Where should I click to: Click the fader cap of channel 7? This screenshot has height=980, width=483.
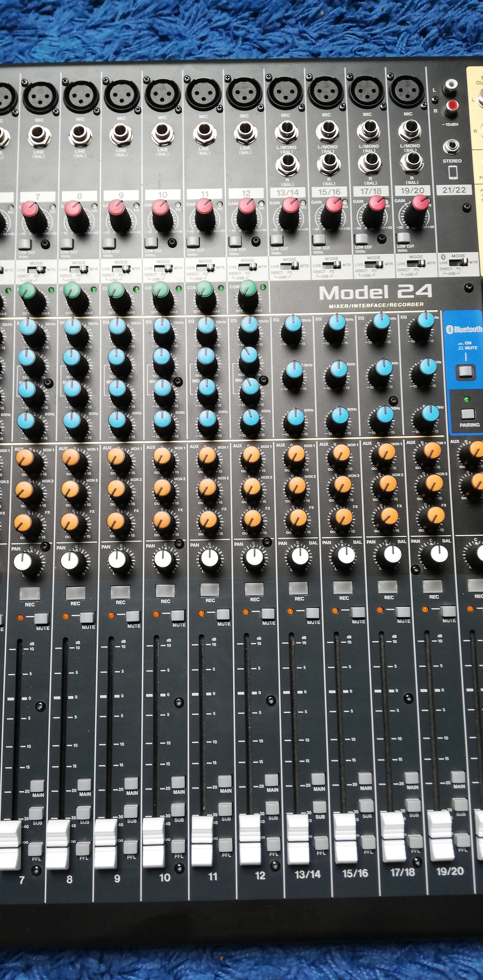click(x=10, y=845)
